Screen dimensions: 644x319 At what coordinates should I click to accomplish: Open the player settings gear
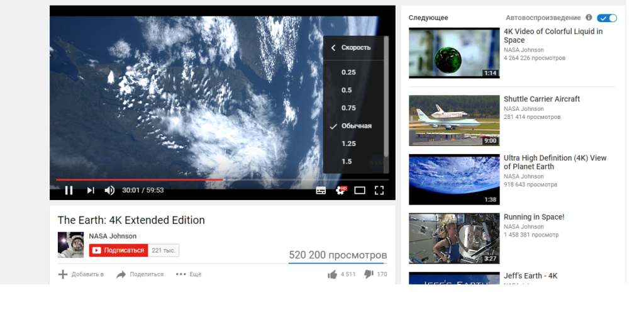pos(341,190)
